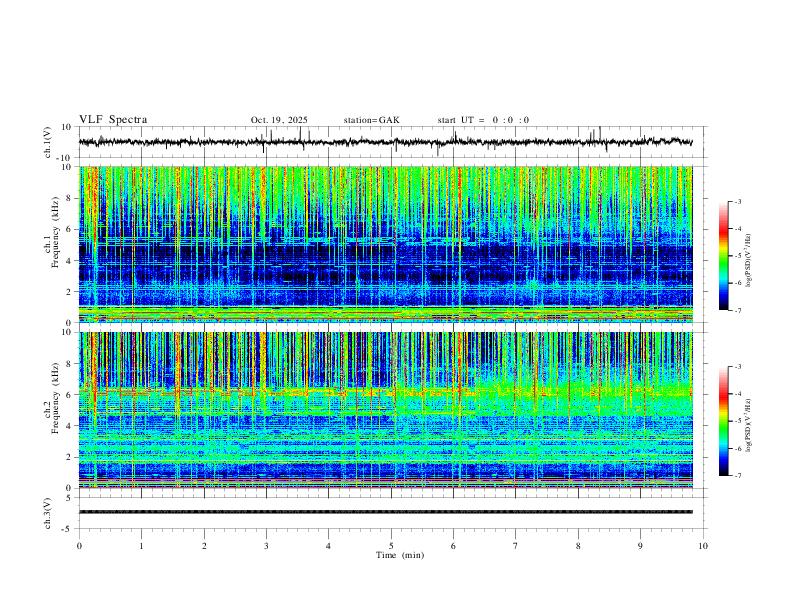Click the 'VLF Spectra' plot title
Image resolution: width=792 pixels, height=612 pixels.
point(113,120)
